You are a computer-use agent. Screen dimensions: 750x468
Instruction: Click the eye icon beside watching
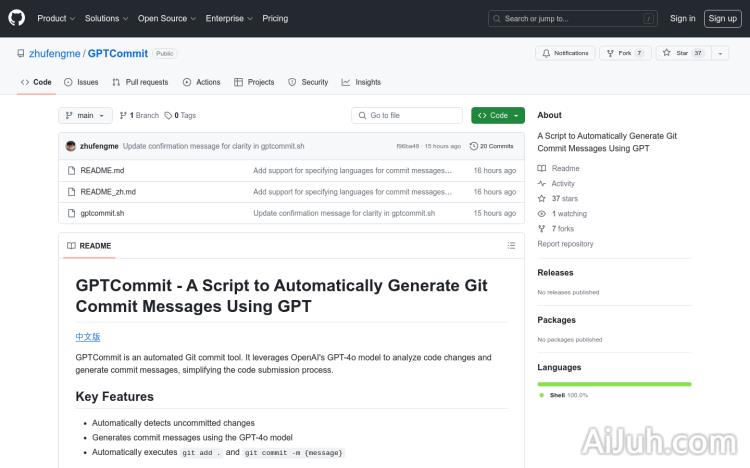[x=541, y=213]
